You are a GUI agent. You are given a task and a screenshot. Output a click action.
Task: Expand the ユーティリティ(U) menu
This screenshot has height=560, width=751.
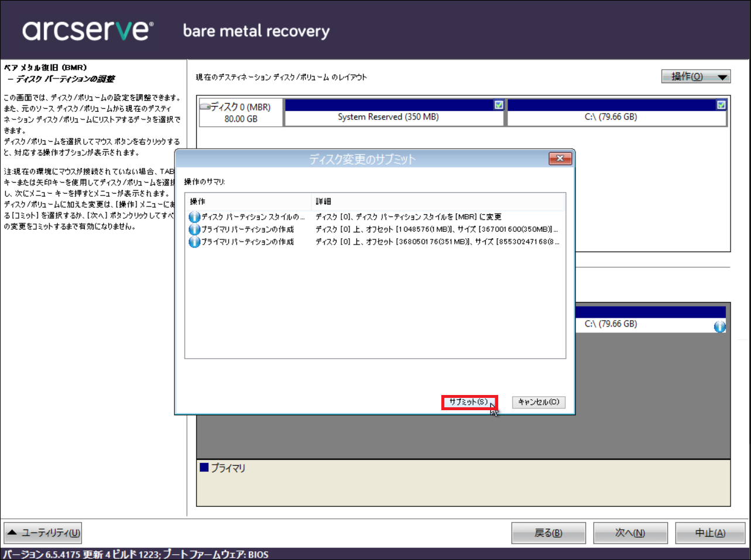[43, 533]
